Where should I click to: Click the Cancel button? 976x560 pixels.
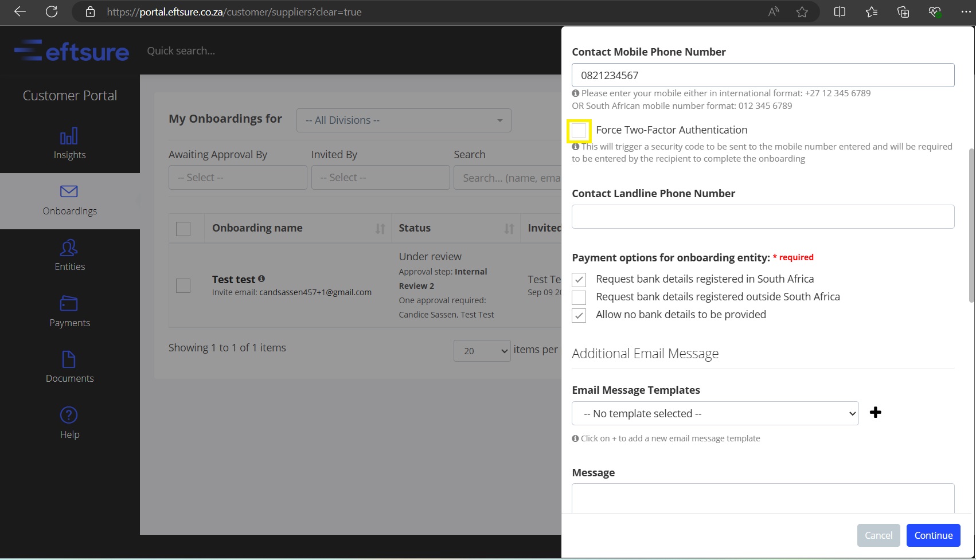(878, 535)
